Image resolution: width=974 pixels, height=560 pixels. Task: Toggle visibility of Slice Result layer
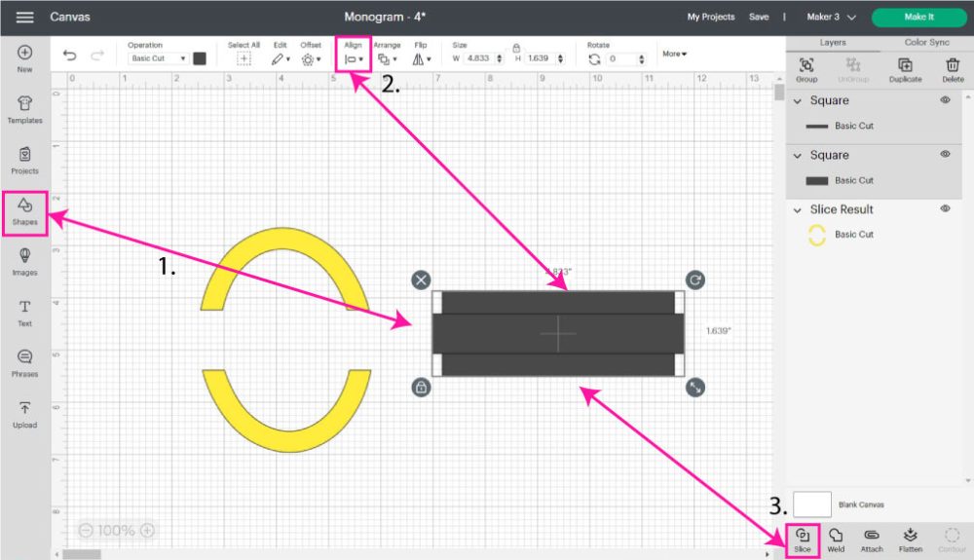coord(944,209)
